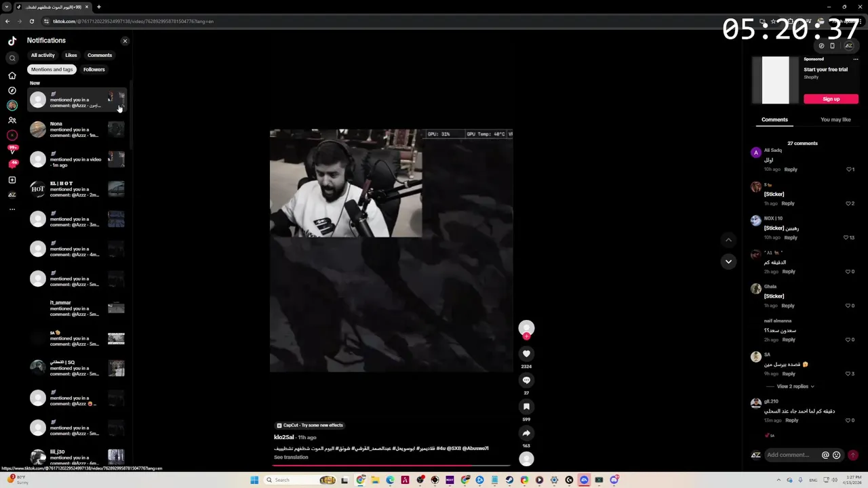
Task: Open the Friends people icon in sidebar
Action: (12, 120)
